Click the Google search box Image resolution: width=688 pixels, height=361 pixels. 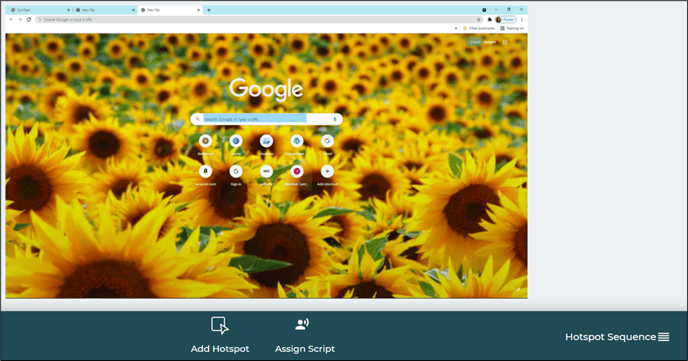tap(266, 119)
